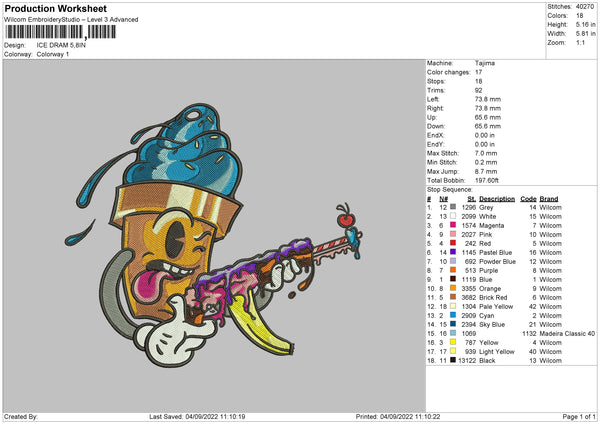Select the Red thread swatch in row 5
The image size is (600, 424).
[x=453, y=243]
